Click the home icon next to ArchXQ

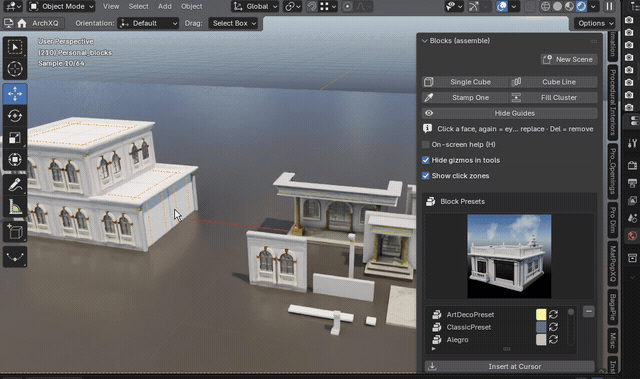click(x=22, y=23)
